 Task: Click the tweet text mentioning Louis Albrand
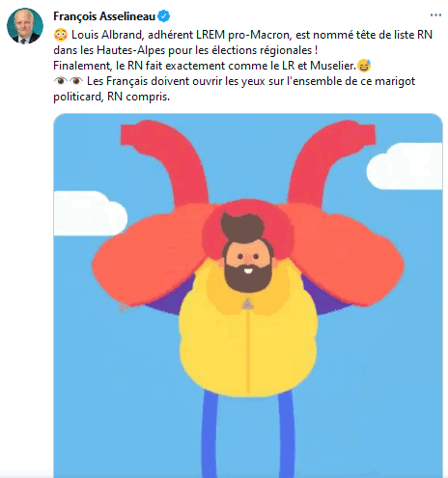point(243,35)
